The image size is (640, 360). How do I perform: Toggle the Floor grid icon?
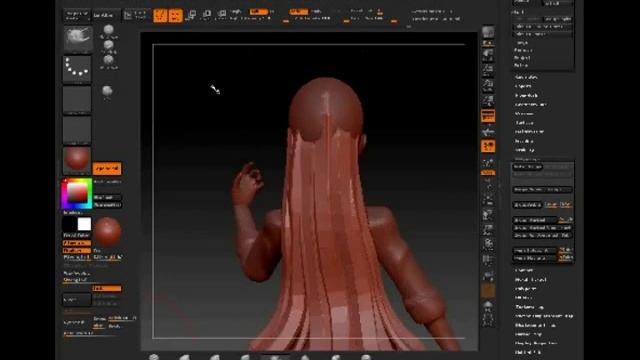[488, 131]
